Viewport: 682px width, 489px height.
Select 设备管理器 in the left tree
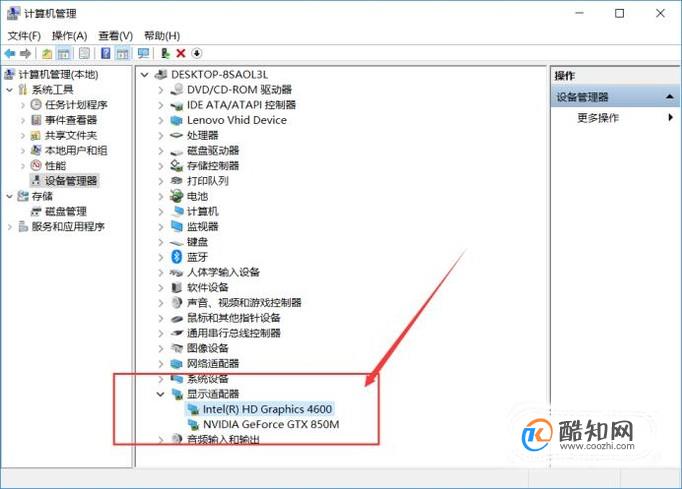pos(71,181)
